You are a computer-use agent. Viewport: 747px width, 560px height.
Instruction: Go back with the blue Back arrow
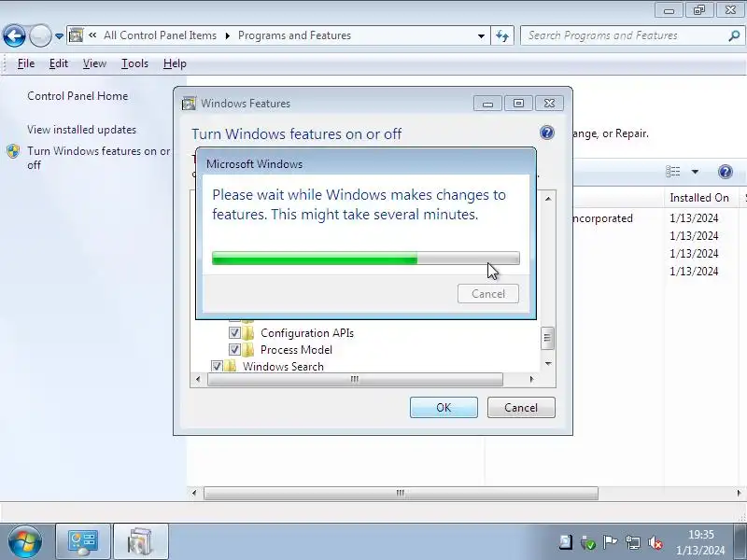pos(14,35)
